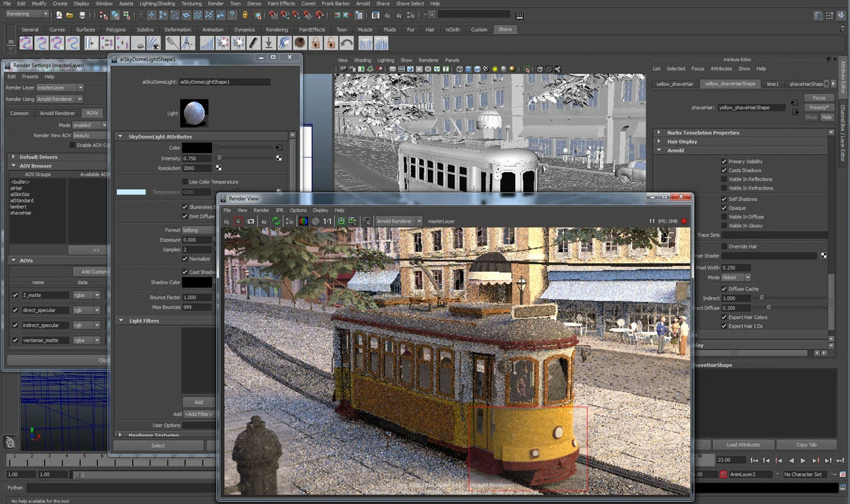Switch to the nCloth shelf tab
The height and width of the screenshot is (504, 850).
(453, 29)
